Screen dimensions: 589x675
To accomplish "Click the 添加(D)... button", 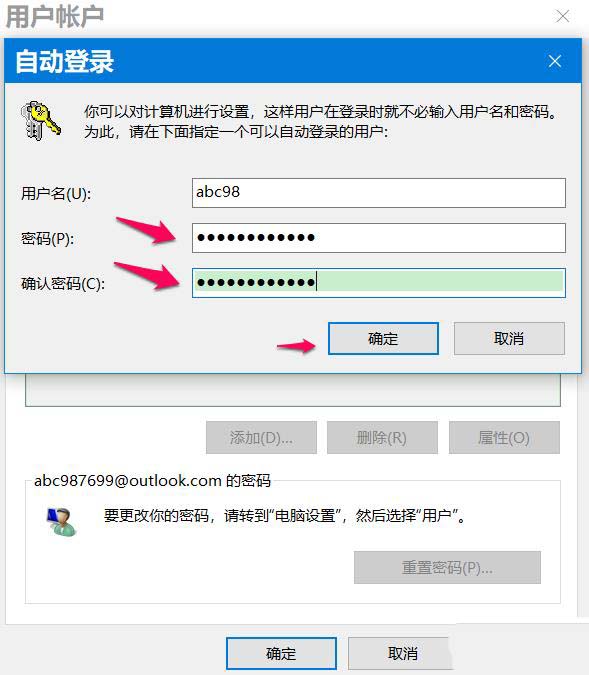I will pos(261,437).
